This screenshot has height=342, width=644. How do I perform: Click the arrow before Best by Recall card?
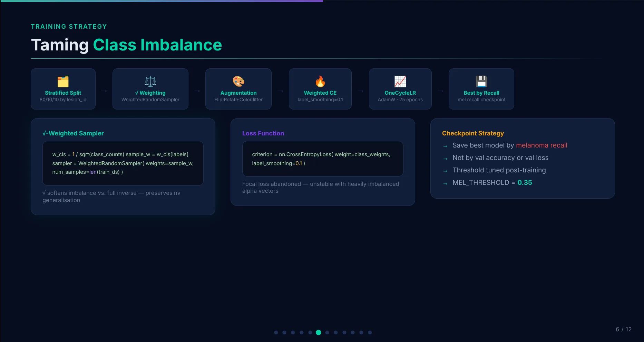(440, 91)
